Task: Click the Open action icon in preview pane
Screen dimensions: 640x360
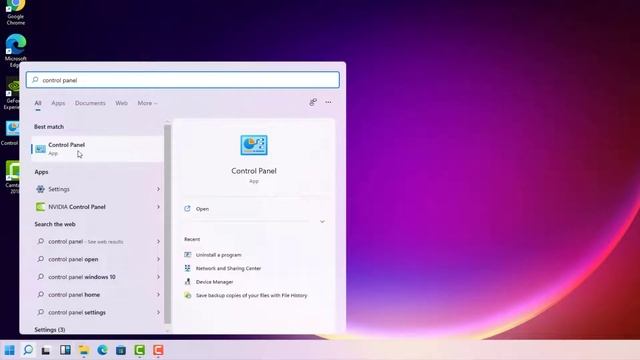Action: (x=187, y=209)
